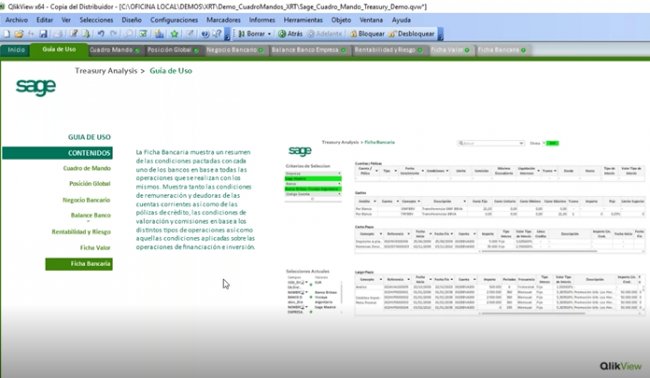Select Ficha Valor in the contents list

coord(95,248)
